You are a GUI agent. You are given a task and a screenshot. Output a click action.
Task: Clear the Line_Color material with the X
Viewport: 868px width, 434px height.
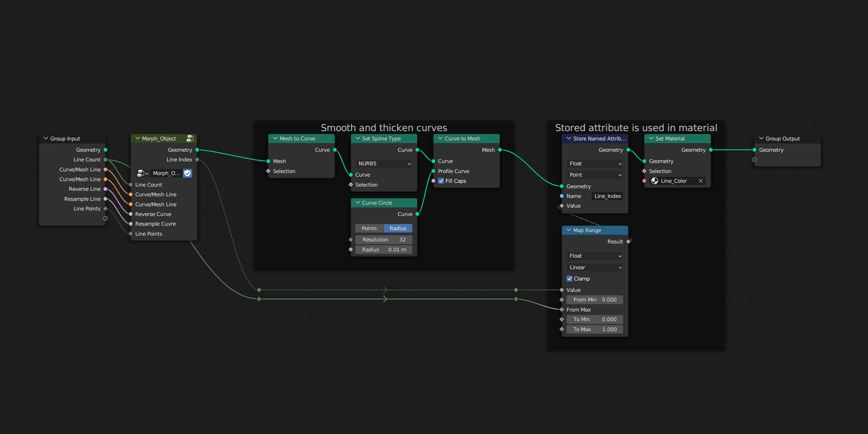701,181
